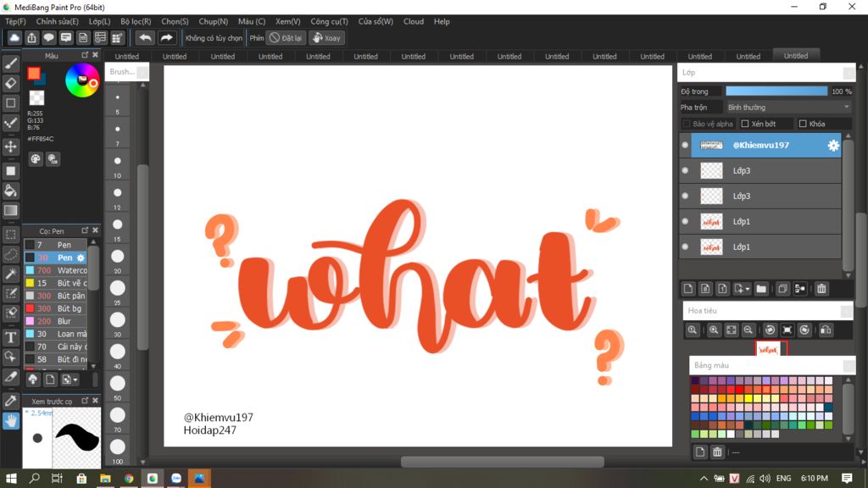This screenshot has height=488, width=868.
Task: Duplicate the selected layer
Action: [x=782, y=289]
